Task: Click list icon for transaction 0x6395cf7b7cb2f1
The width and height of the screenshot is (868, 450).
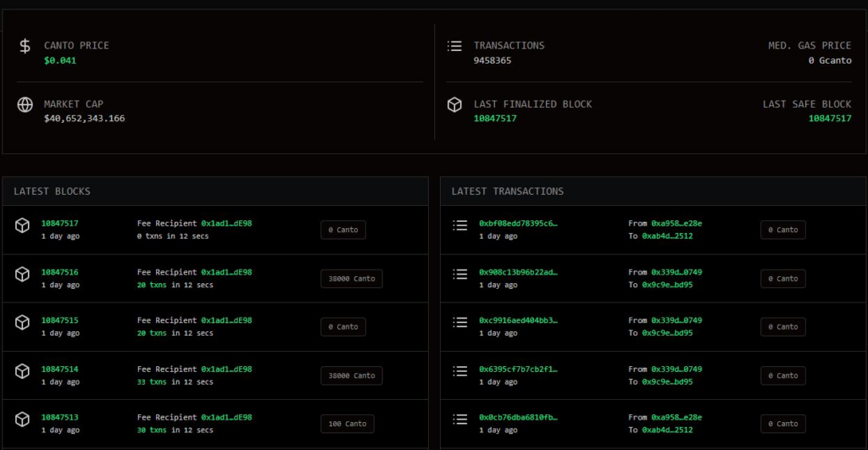Action: [x=460, y=371]
